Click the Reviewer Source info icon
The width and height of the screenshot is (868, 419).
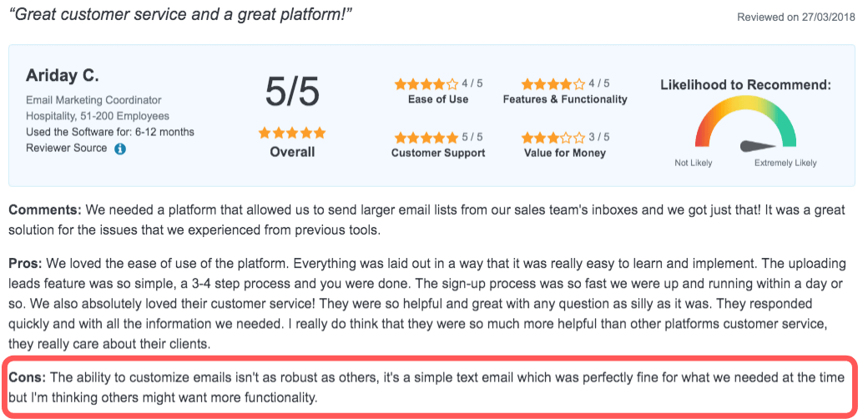120,149
